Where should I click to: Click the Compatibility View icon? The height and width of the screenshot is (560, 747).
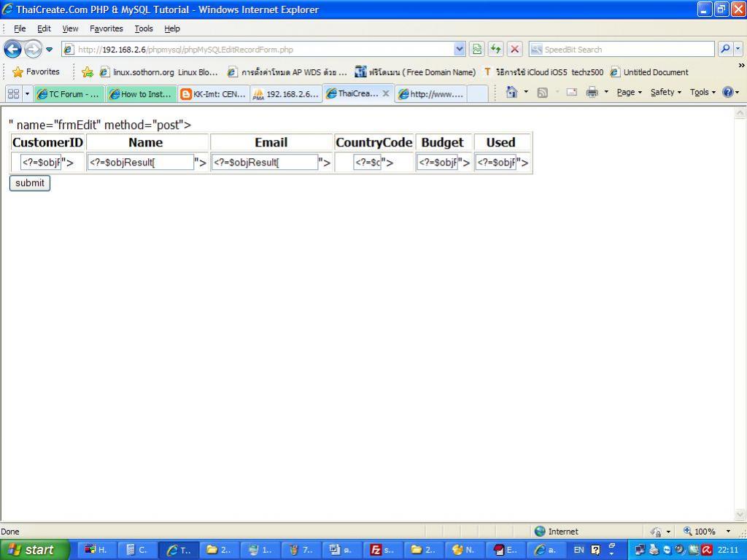477,49
